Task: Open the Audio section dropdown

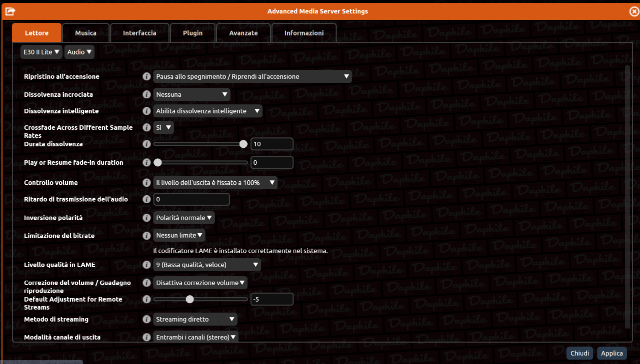Action: coord(79,52)
